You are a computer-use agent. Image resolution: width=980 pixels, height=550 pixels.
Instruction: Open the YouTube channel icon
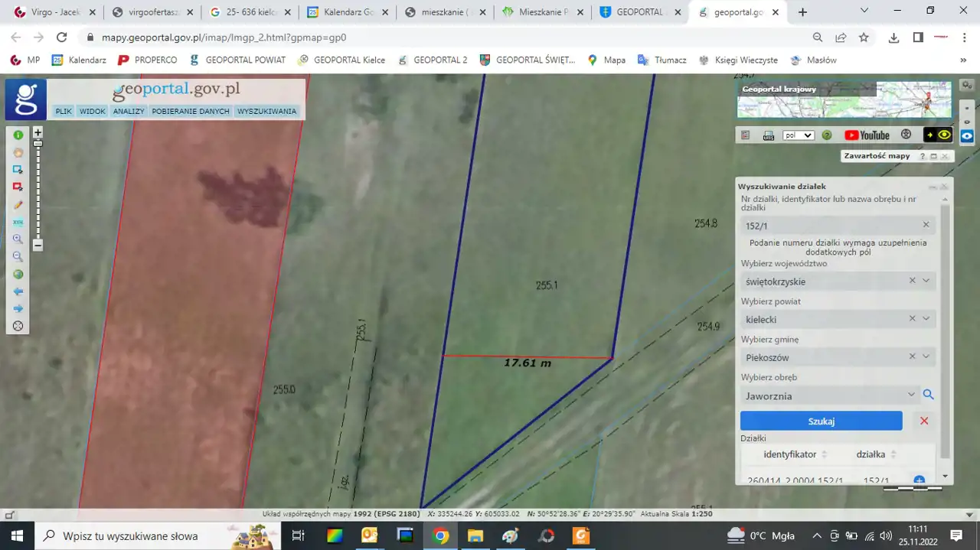tap(867, 135)
